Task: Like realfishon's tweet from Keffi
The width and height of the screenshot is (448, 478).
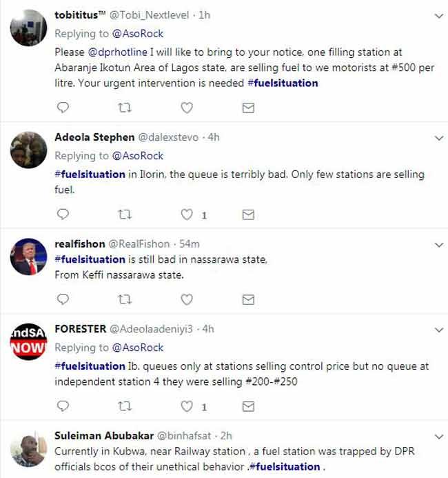Action: point(186,299)
